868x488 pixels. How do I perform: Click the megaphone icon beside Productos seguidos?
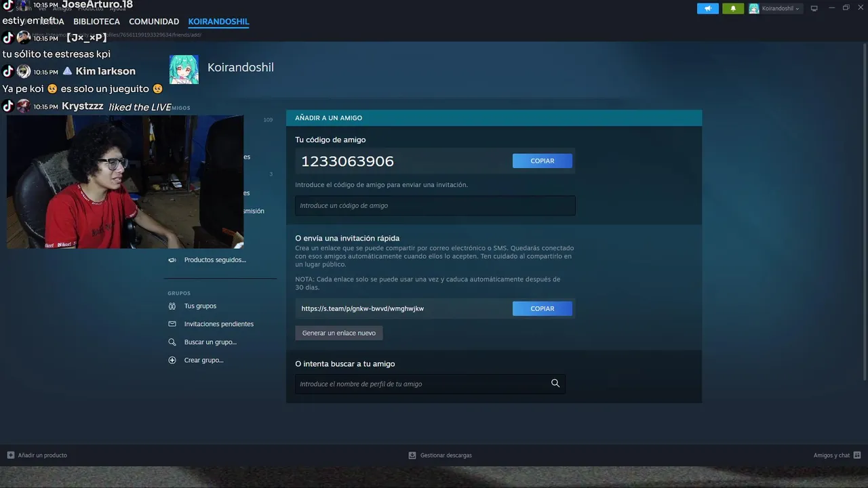coord(172,260)
